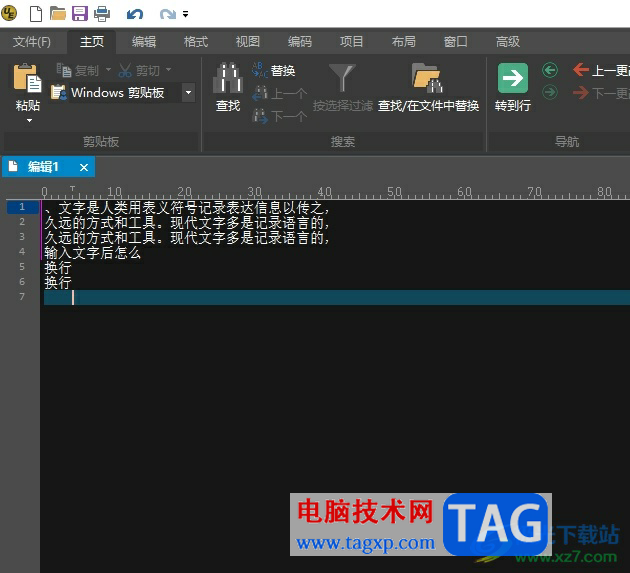Click the new file icon

(x=36, y=14)
